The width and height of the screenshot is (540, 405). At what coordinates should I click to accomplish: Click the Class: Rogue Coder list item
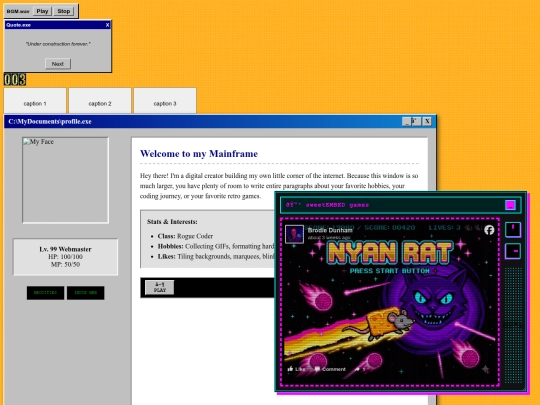coord(185,236)
